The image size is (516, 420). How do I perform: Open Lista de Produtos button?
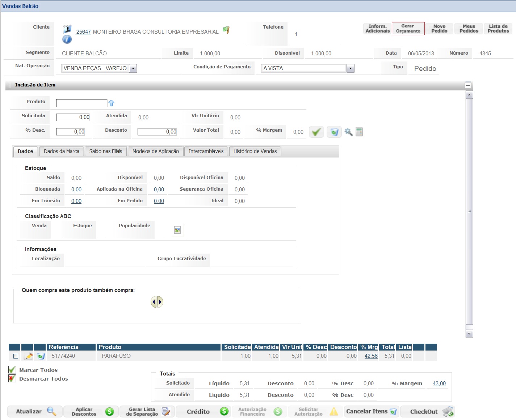point(498,29)
